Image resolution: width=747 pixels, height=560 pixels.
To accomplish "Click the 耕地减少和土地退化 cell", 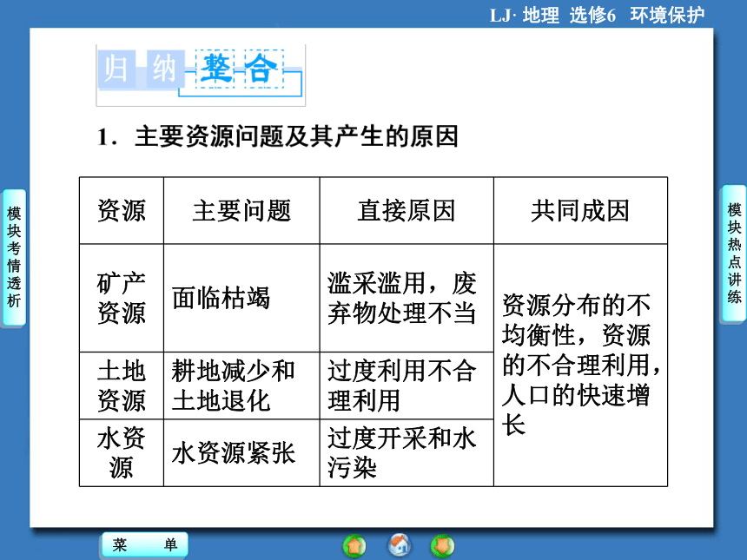I will point(241,385).
